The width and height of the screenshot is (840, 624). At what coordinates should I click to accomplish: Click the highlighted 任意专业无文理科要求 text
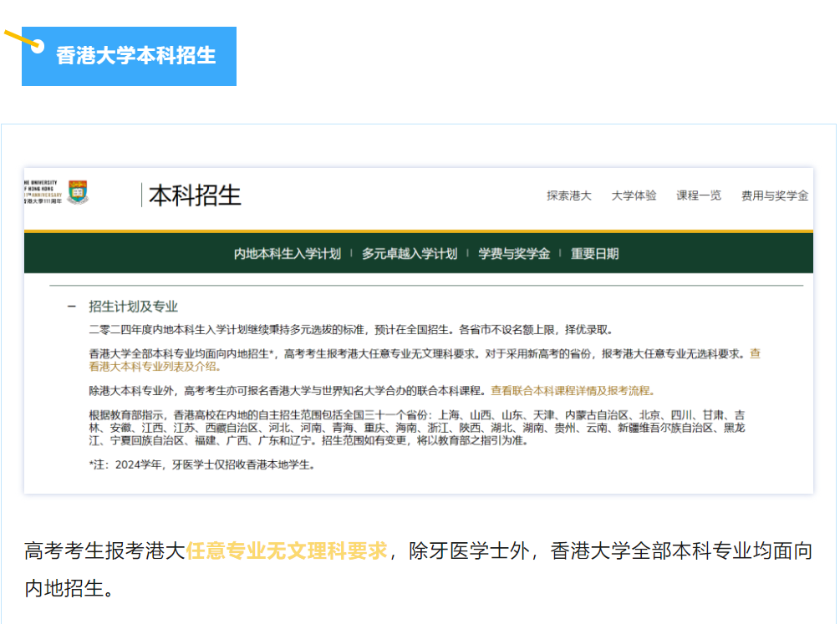[287, 551]
